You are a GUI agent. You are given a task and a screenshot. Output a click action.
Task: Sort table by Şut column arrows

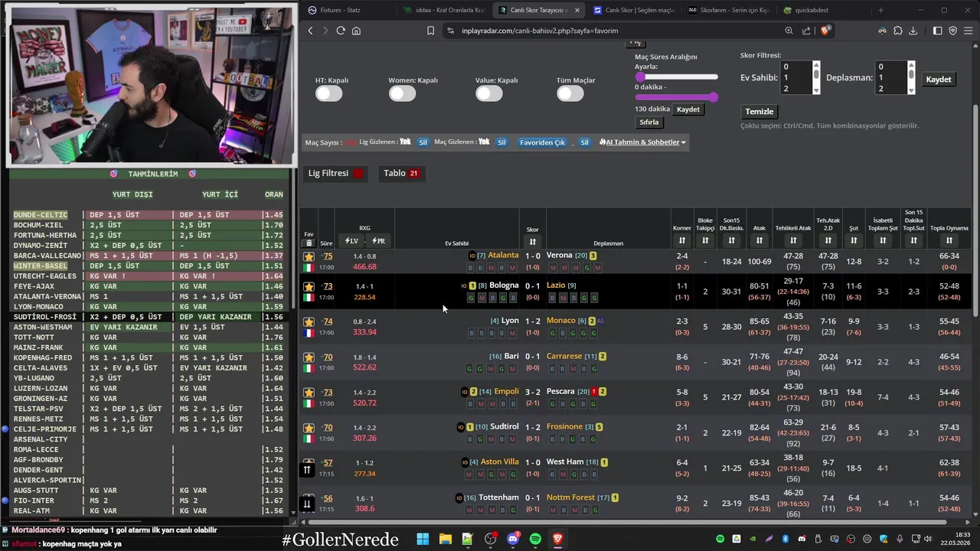click(x=854, y=240)
